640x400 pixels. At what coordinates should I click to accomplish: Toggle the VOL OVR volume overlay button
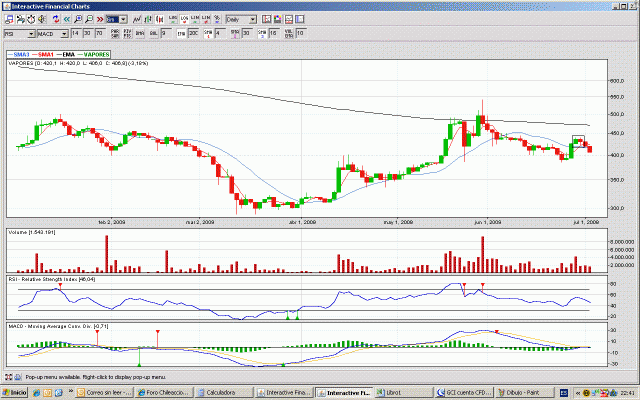[289, 33]
